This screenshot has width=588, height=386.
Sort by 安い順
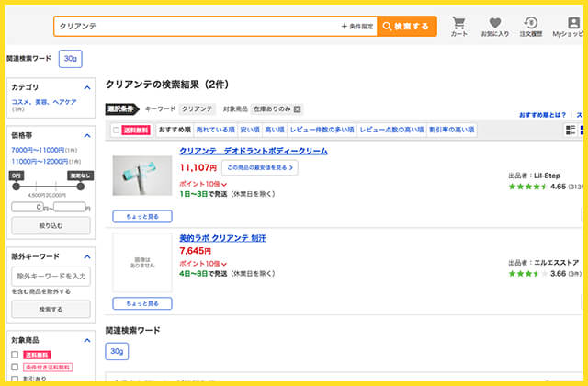point(250,130)
